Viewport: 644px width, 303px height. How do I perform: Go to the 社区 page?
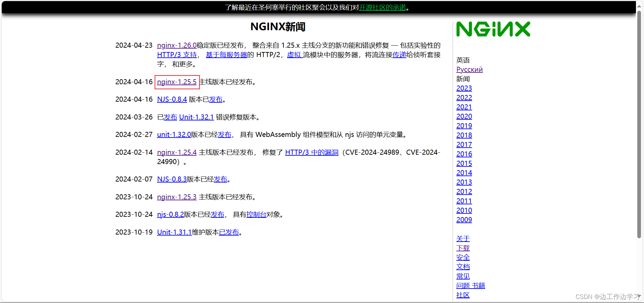click(x=463, y=295)
